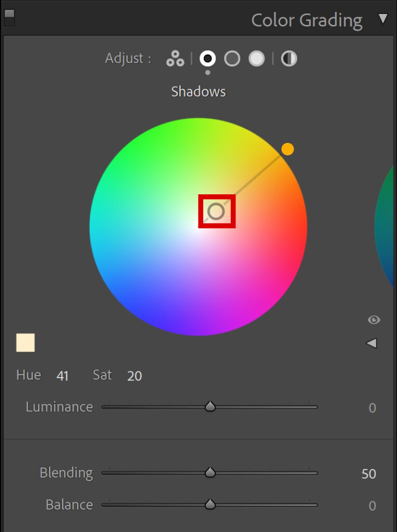Click the Color Grading panel title

tap(307, 20)
